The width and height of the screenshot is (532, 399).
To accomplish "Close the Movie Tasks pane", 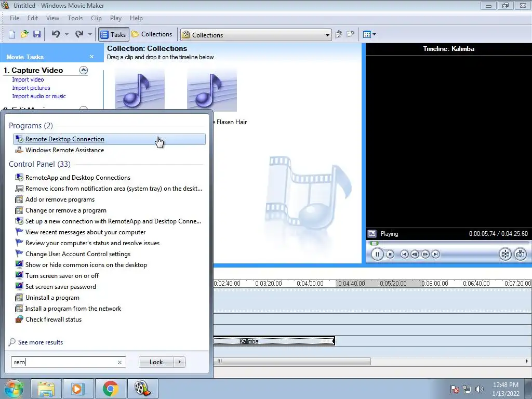I will pos(91,57).
